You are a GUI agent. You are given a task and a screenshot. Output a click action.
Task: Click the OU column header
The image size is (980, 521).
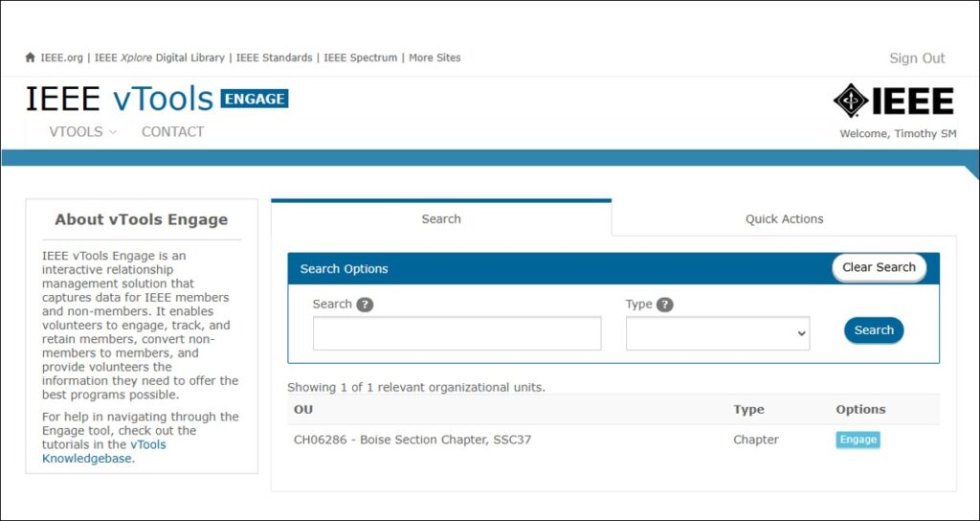tap(303, 410)
